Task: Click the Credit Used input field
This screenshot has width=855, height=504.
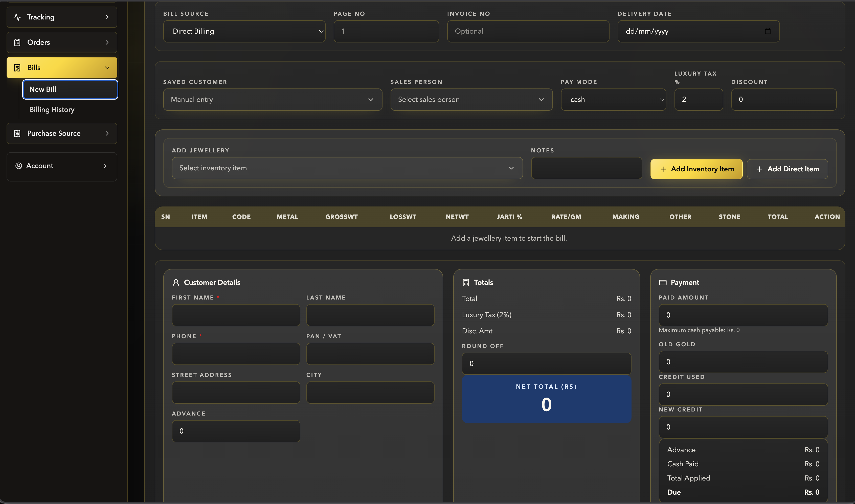Action: click(743, 395)
